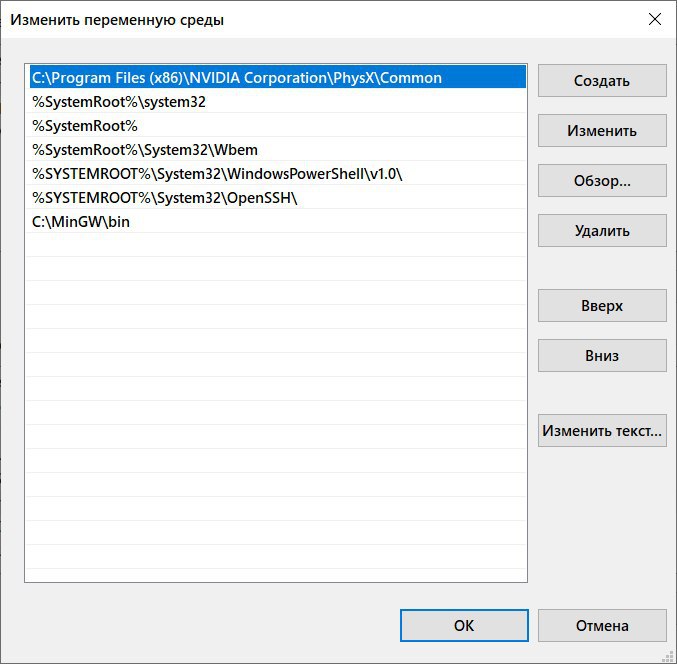Select the C:\MinGW\bin entry
This screenshot has height=664, width=677.
(81, 221)
